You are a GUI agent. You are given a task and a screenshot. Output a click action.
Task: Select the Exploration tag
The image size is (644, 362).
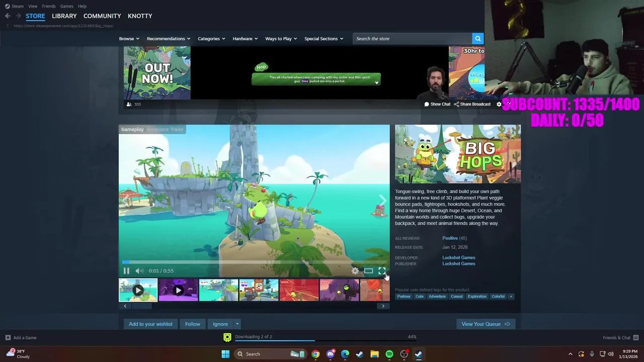click(477, 296)
